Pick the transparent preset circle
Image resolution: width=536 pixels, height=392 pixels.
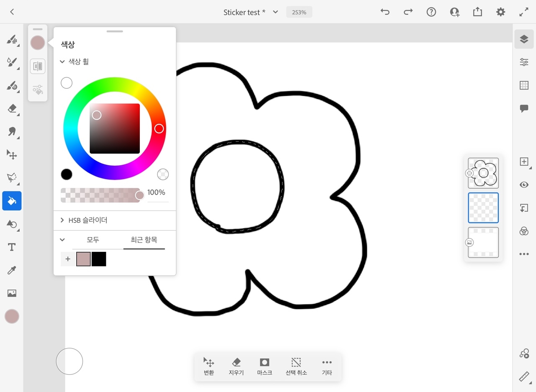coord(163,174)
